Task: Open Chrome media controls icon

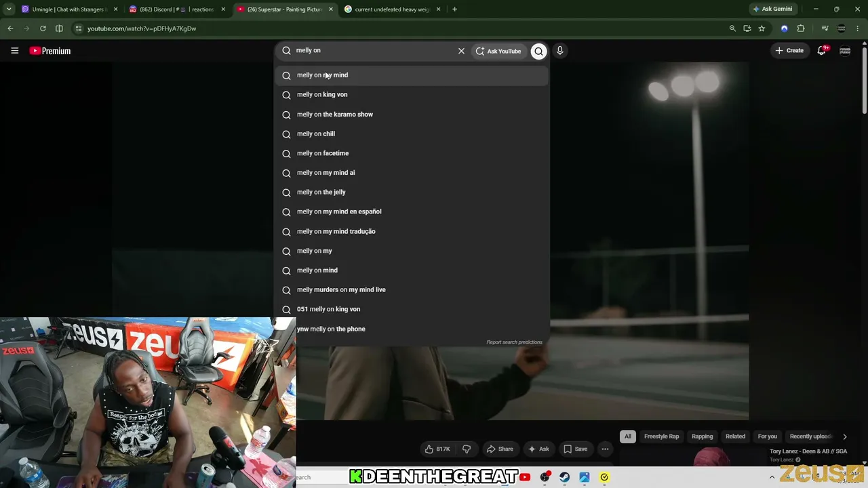Action: pyautogui.click(x=825, y=28)
